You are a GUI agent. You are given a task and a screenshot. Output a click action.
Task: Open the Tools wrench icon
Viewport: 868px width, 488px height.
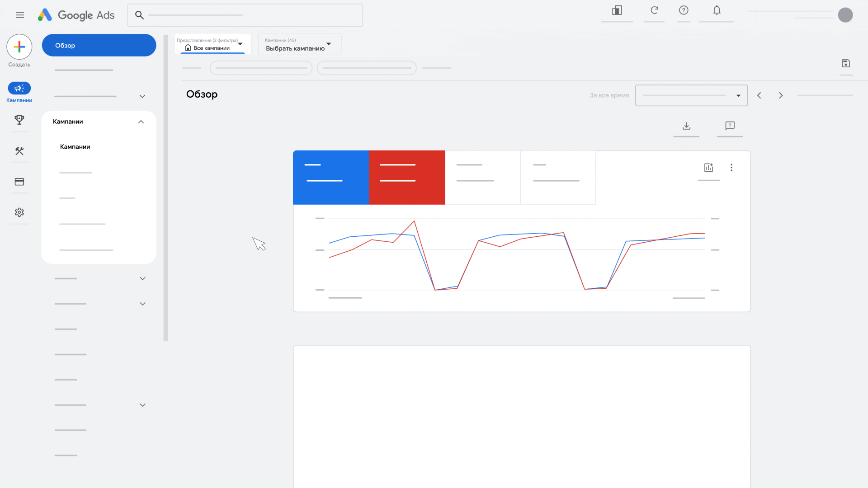pyautogui.click(x=19, y=151)
